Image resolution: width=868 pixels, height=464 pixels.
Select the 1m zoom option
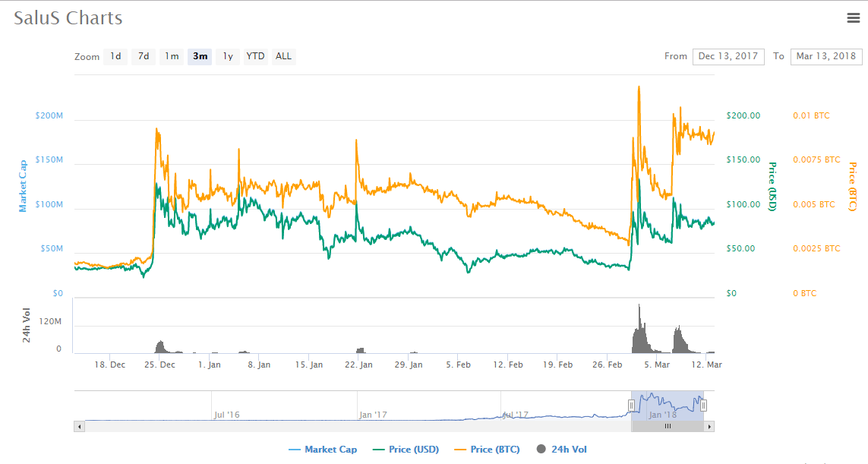[x=172, y=56]
